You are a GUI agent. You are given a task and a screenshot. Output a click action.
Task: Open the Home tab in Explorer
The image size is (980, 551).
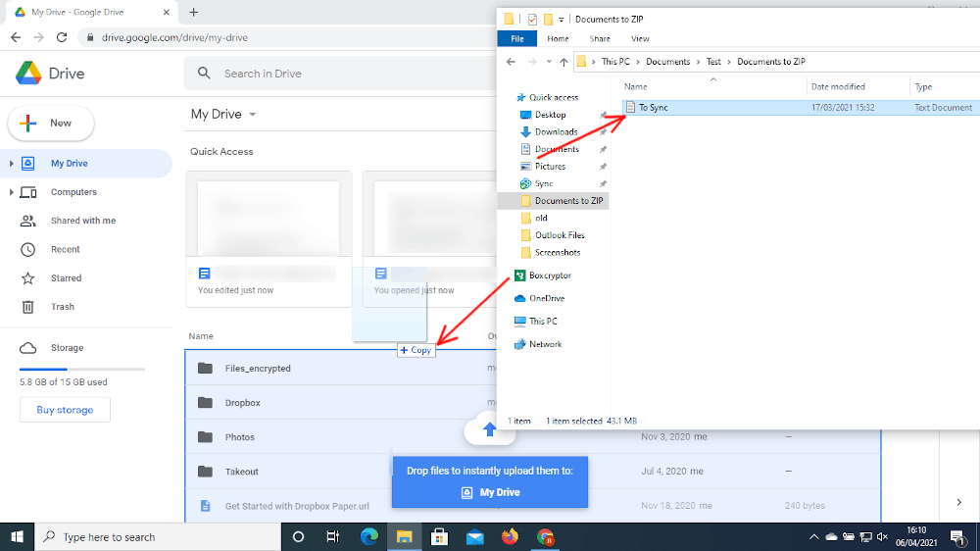coord(558,39)
